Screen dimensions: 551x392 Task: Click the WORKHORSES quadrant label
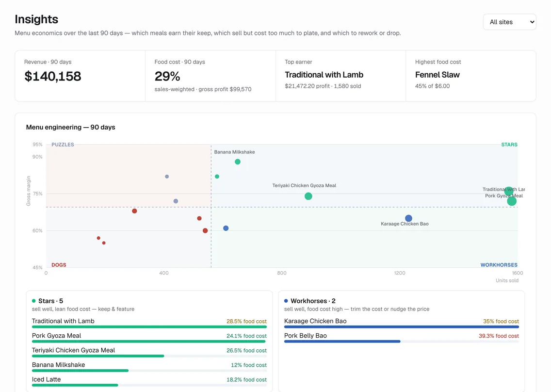(499, 265)
